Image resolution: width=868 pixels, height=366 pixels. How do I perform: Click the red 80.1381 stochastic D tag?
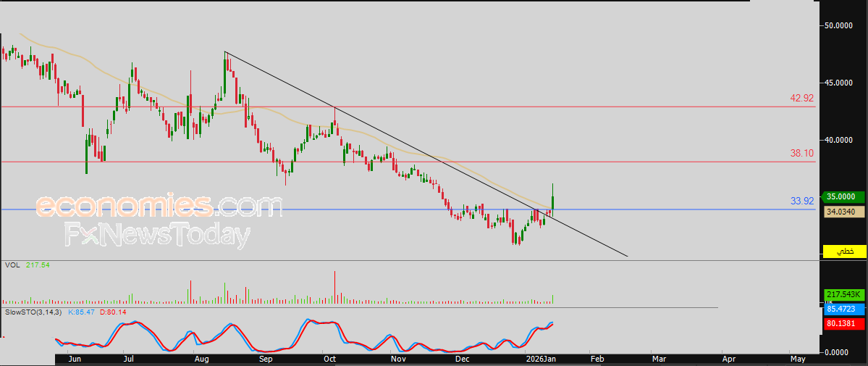pos(844,324)
